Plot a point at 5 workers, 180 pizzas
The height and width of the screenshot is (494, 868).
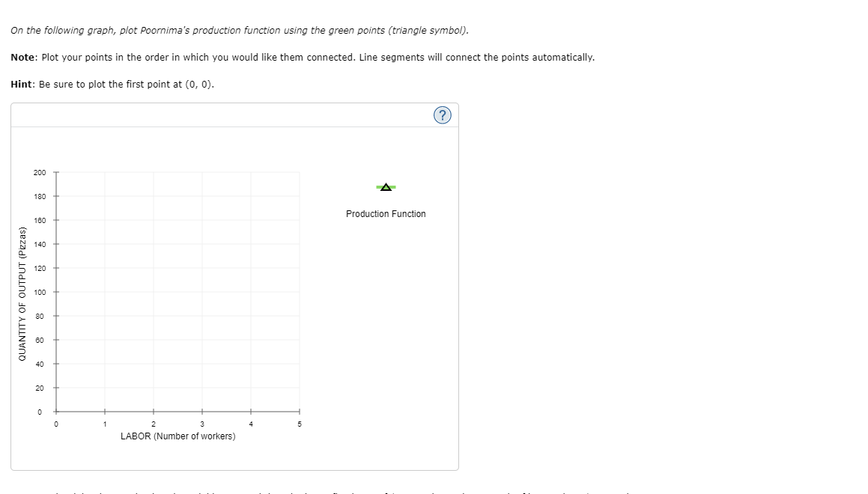coord(300,195)
